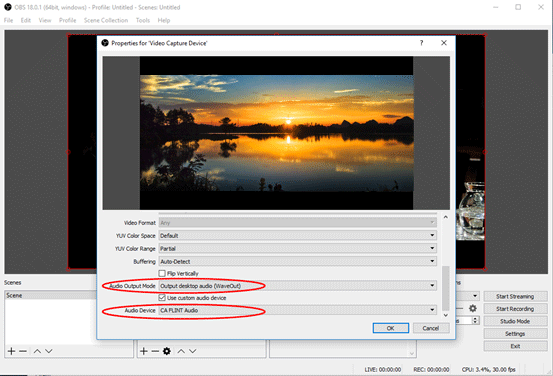This screenshot has width=553, height=376.
Task: Add a new scene with the plus icon
Action: (11, 351)
